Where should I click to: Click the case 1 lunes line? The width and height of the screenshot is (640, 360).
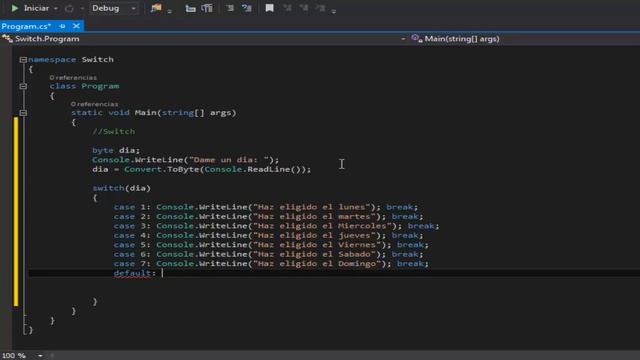click(x=266, y=207)
